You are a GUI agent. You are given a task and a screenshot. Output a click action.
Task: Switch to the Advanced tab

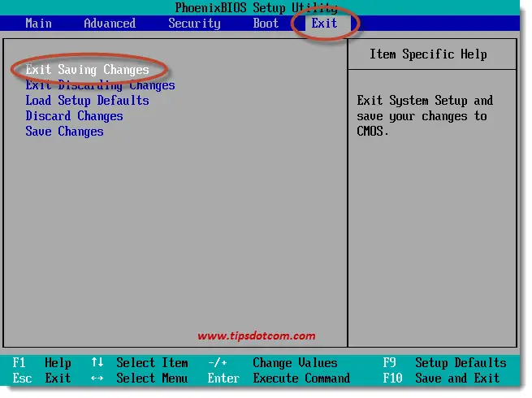point(110,24)
